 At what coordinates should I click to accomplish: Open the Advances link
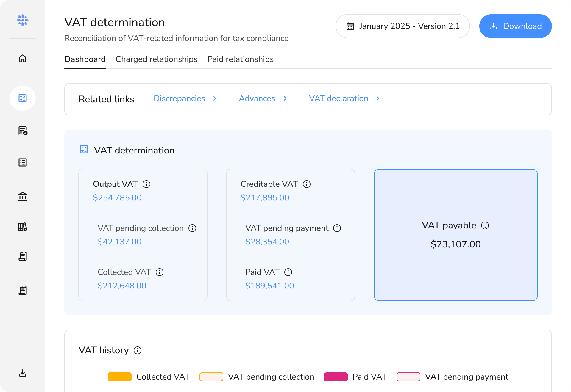pyautogui.click(x=257, y=98)
